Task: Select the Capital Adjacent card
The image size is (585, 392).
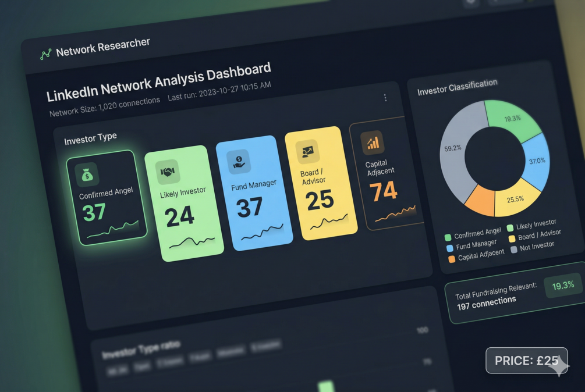Action: click(x=387, y=173)
